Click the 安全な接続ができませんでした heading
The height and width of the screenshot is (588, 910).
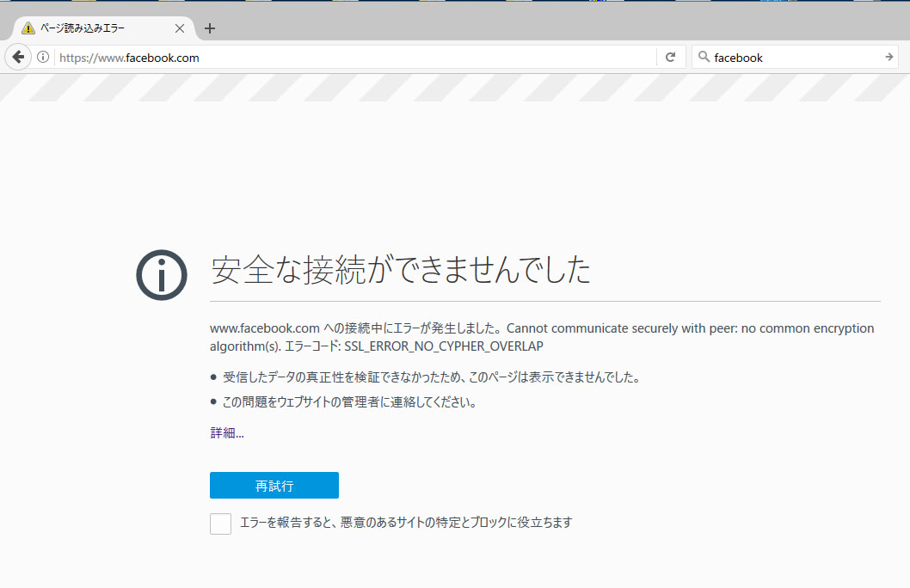click(x=401, y=270)
